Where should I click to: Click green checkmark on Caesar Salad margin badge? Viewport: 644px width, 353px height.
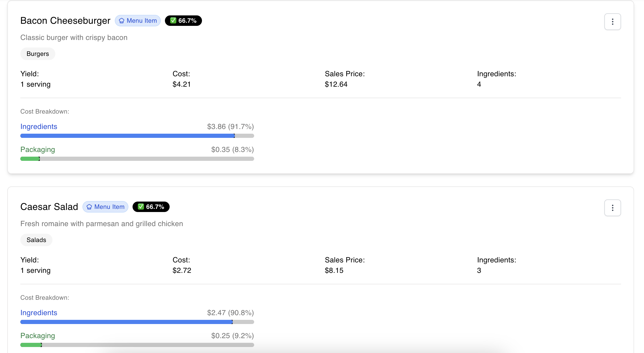pyautogui.click(x=141, y=207)
